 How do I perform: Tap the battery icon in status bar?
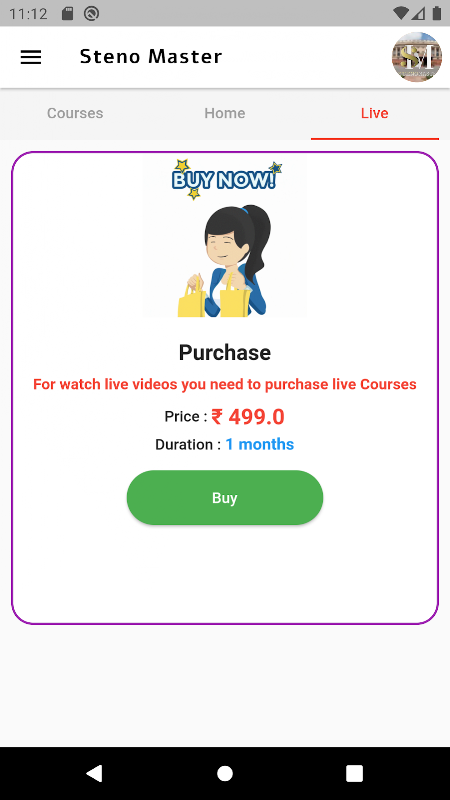437,13
